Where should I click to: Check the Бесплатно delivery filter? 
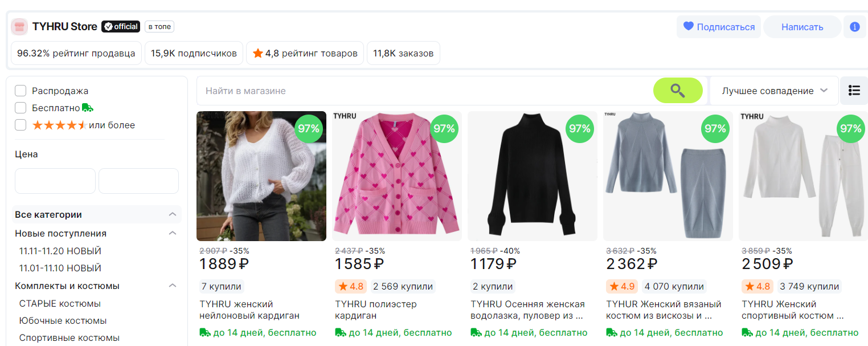[21, 108]
